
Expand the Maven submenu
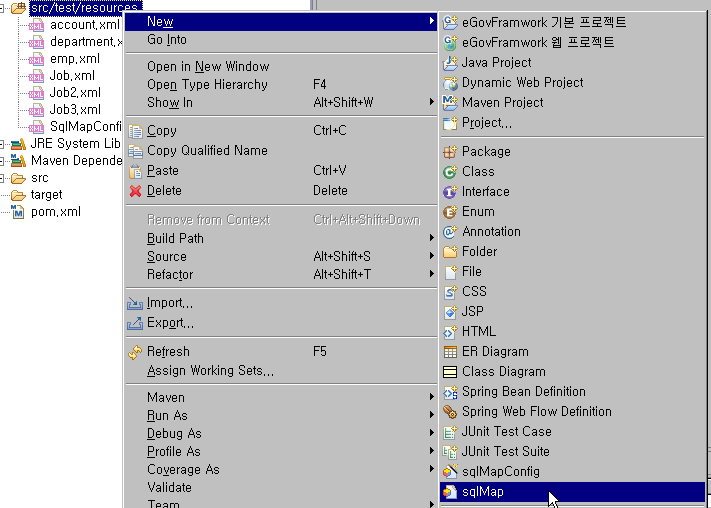432,398
